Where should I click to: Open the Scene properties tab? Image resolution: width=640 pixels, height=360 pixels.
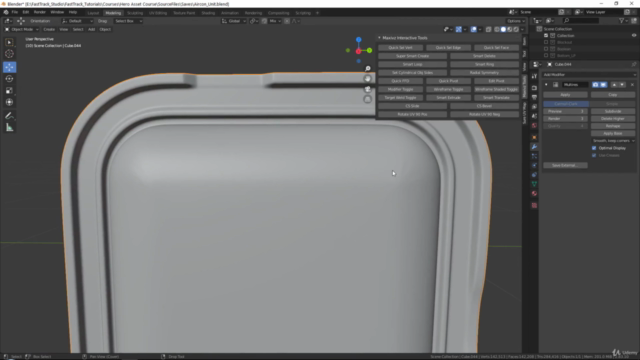(534, 116)
